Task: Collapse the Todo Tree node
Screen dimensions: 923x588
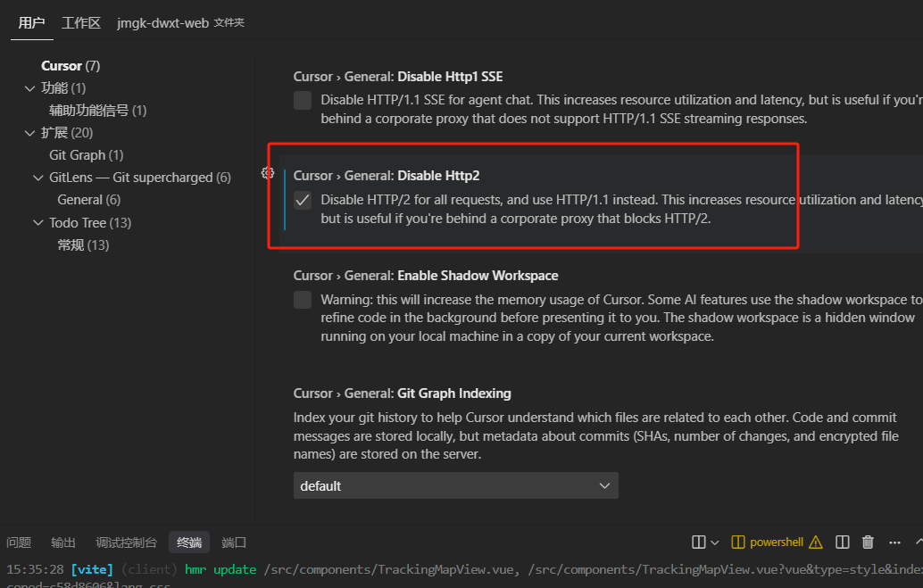Action: (x=38, y=222)
